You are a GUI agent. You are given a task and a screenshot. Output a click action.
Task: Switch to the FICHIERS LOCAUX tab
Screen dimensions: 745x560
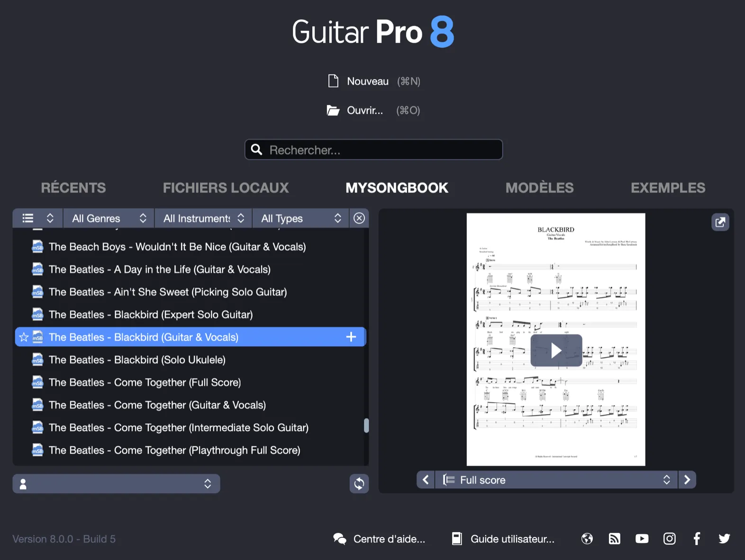click(226, 188)
